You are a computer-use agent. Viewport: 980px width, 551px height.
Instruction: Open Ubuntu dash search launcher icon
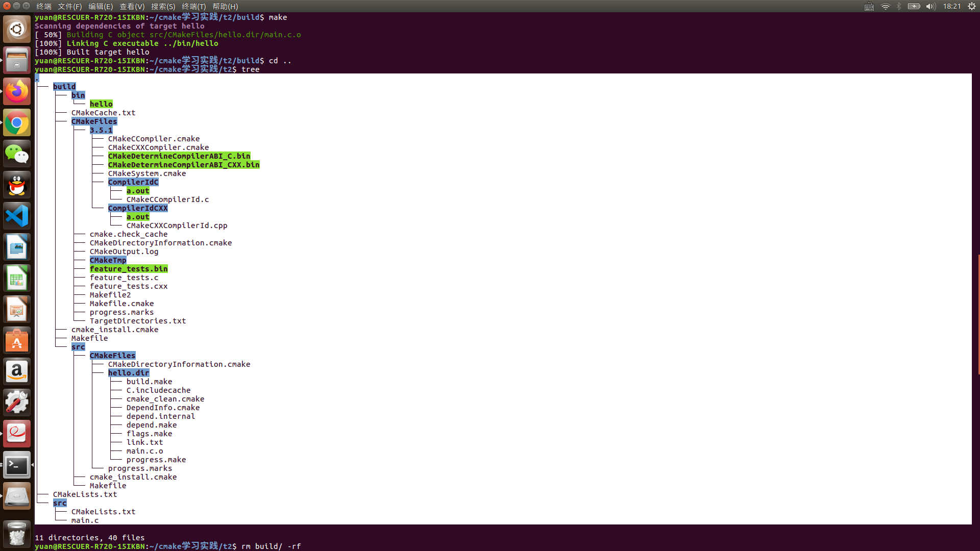click(x=17, y=30)
